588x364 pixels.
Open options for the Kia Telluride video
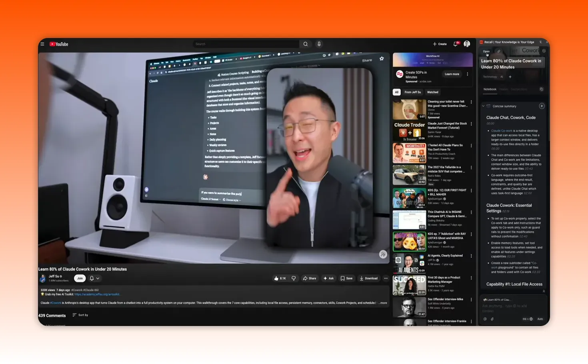[x=471, y=168]
